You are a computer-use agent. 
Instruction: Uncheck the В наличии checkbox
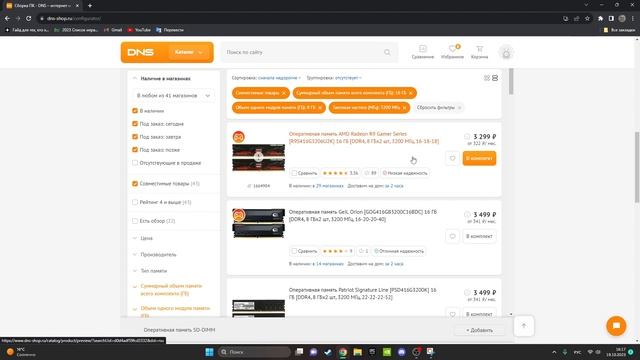click(135, 111)
